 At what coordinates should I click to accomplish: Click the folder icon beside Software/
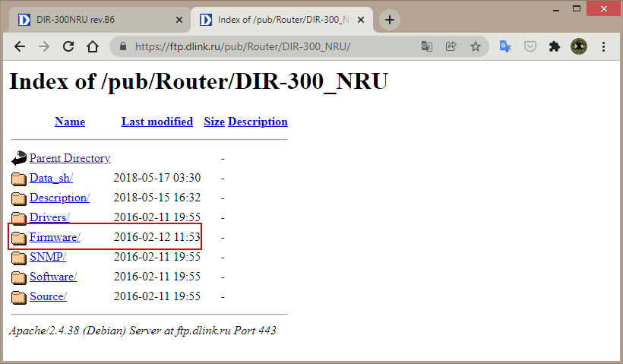[x=19, y=278]
